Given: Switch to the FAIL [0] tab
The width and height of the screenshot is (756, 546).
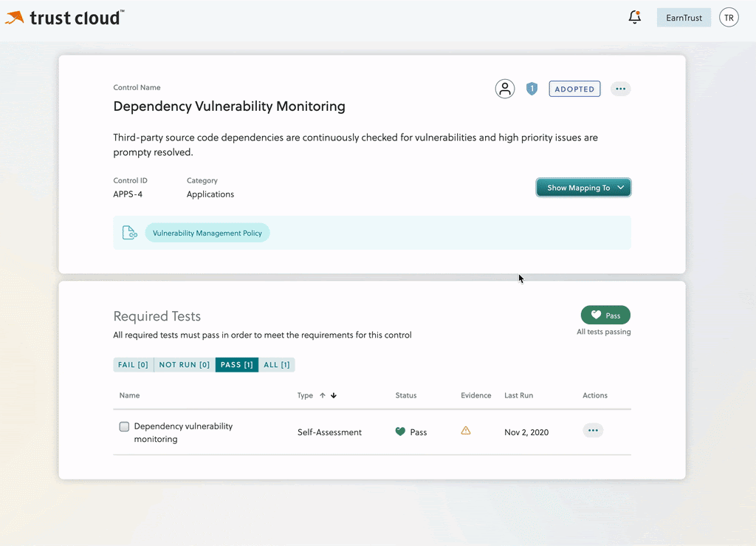Looking at the screenshot, I should (133, 365).
